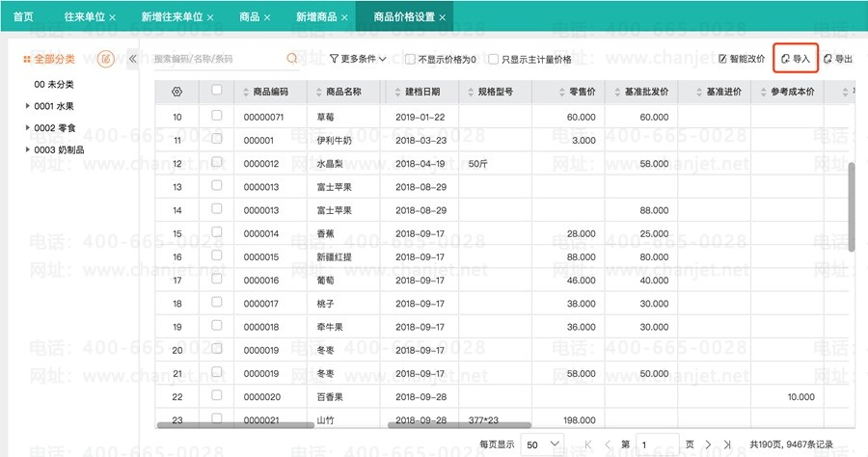Open the 更多条件 filter dropdown

pyautogui.click(x=358, y=59)
